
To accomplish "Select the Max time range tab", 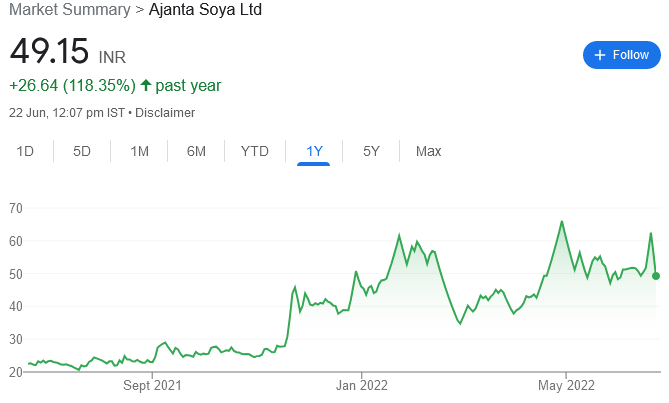I will (428, 151).
